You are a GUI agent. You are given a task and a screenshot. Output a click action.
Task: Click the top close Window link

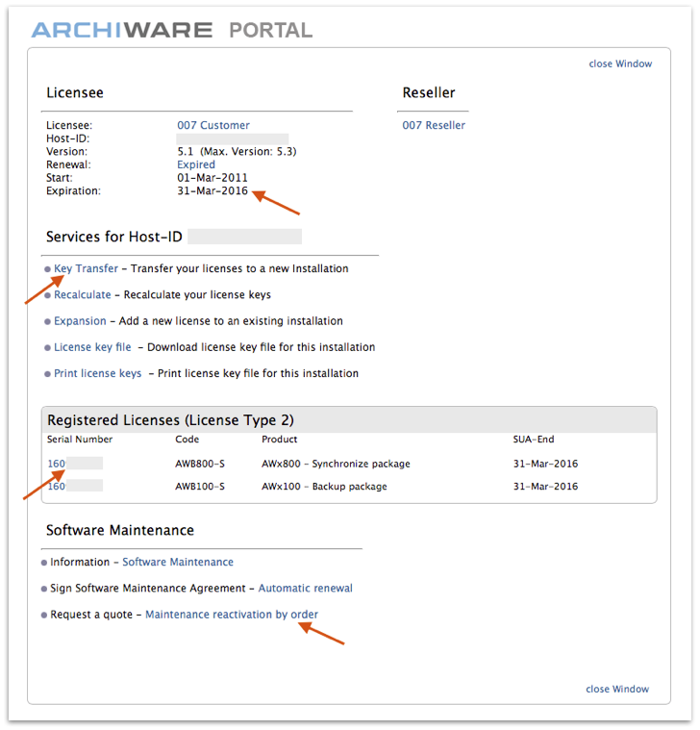(620, 63)
